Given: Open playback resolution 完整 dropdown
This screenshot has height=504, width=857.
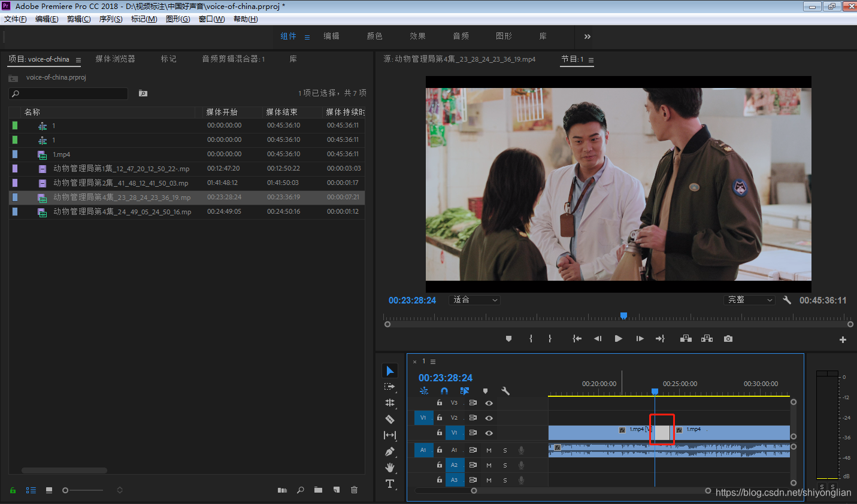Looking at the screenshot, I should 749,300.
